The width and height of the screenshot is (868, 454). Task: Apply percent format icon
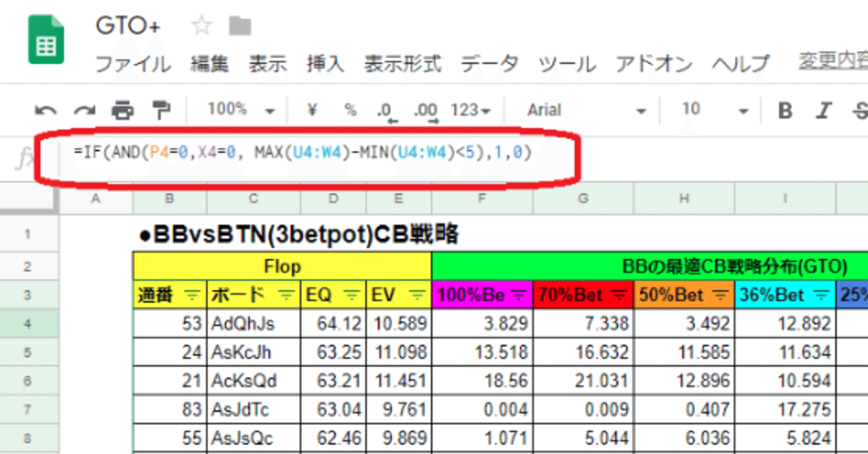[349, 109]
